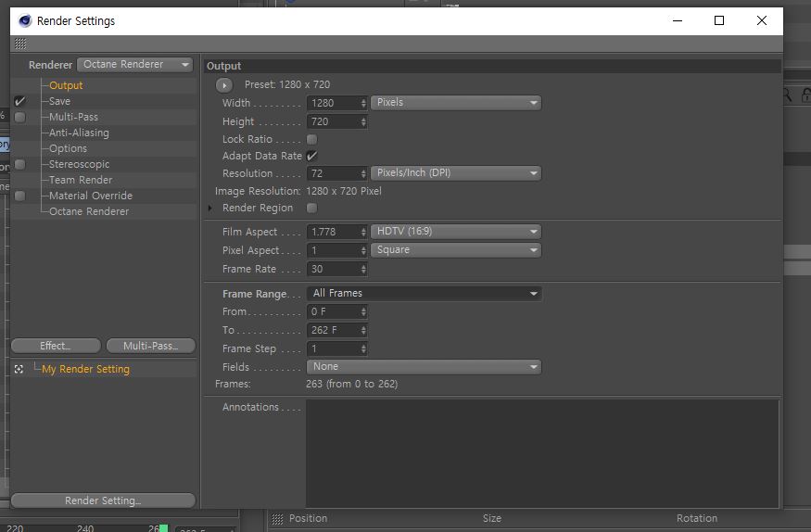Select Team Render in the settings tree
Screen dimensions: 811x532
point(81,180)
